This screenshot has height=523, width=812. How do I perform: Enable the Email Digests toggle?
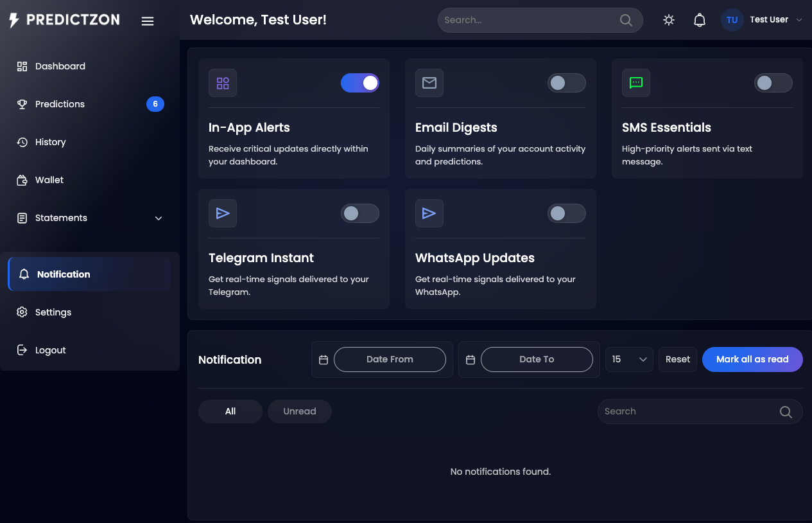click(x=567, y=83)
